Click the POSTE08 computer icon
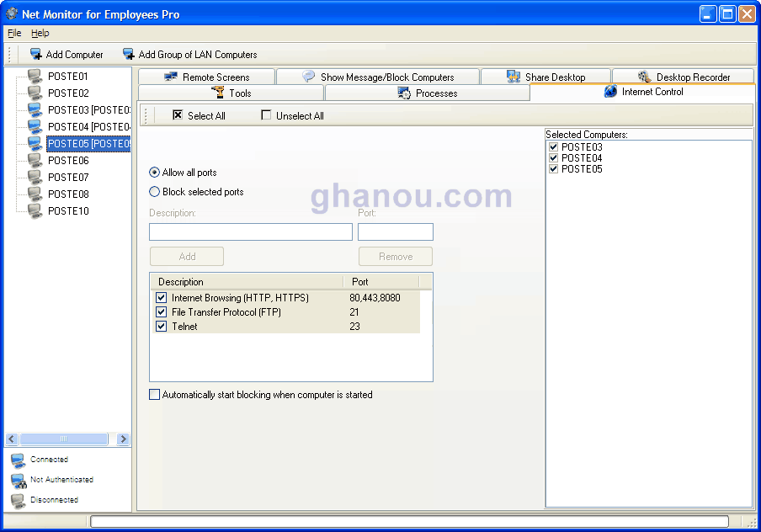This screenshot has height=532, width=761. coord(35,194)
